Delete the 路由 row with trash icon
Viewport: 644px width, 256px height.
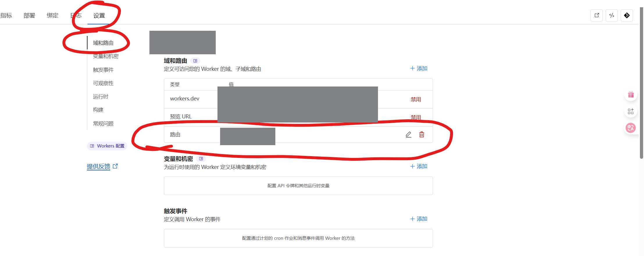[422, 134]
